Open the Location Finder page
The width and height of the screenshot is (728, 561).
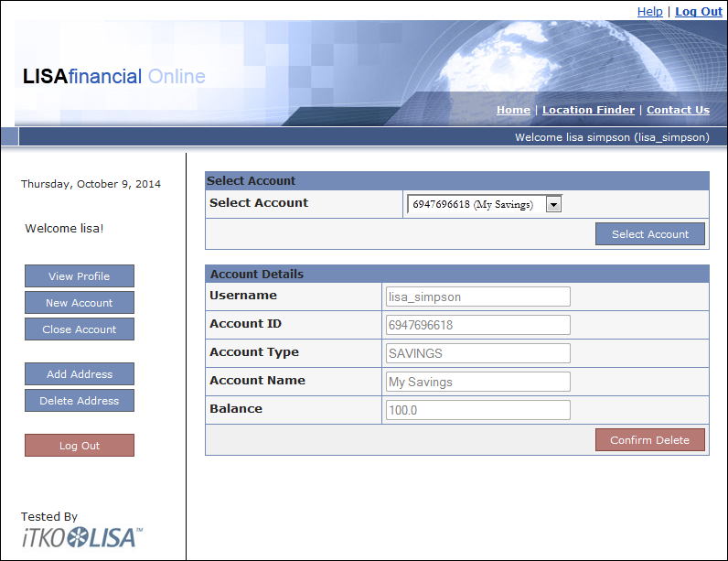click(x=588, y=110)
